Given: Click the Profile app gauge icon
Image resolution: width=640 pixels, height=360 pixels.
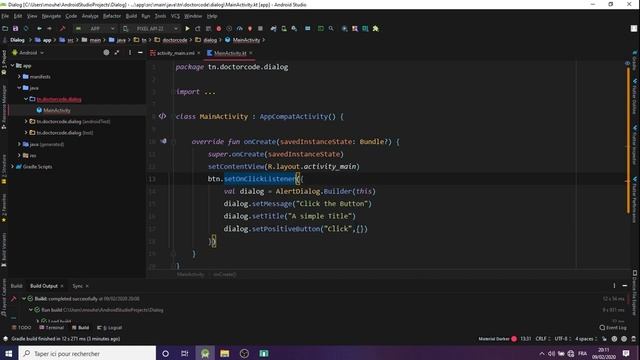Looking at the screenshot, I should (240, 29).
